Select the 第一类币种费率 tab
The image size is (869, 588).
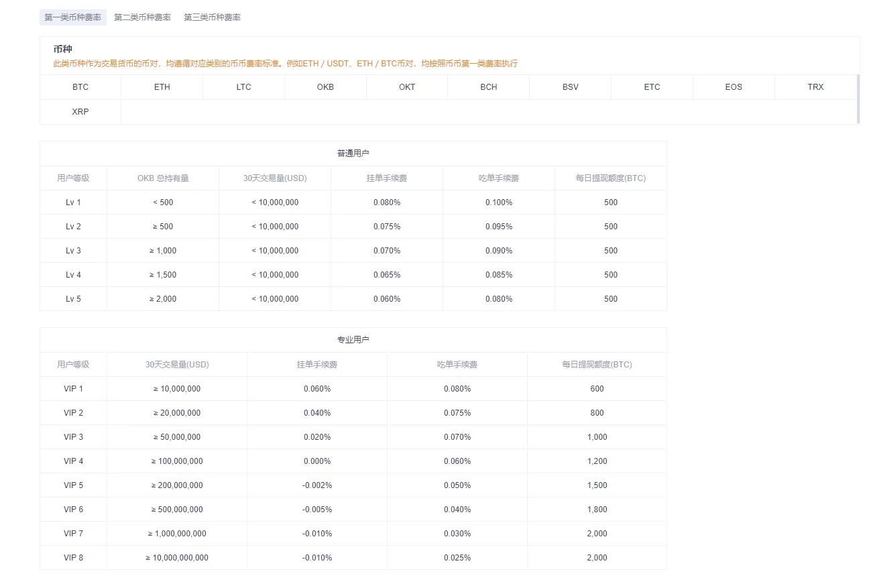click(x=72, y=17)
